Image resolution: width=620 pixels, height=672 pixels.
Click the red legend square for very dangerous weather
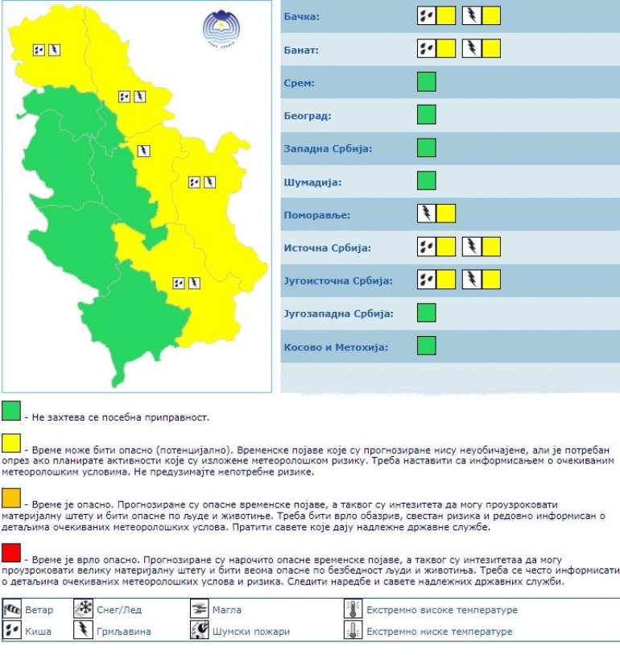coord(11,553)
